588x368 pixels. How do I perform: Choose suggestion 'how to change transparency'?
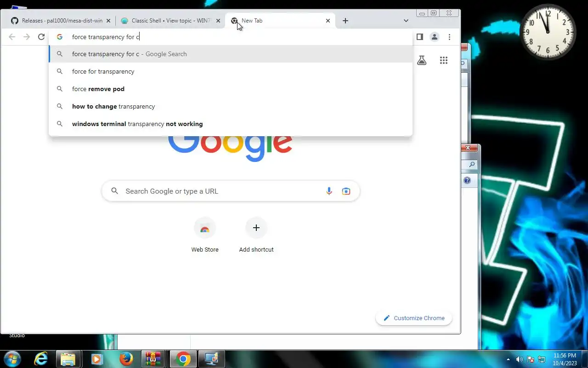[231, 106]
